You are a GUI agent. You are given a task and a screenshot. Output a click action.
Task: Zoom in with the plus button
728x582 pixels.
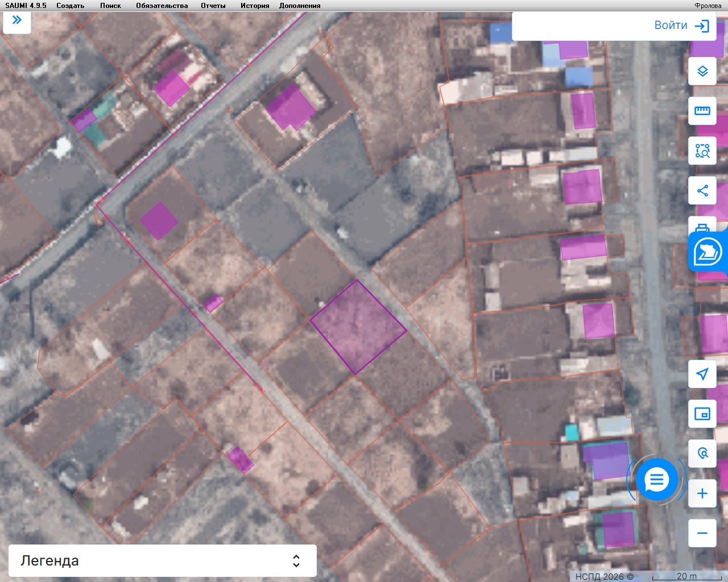(702, 493)
